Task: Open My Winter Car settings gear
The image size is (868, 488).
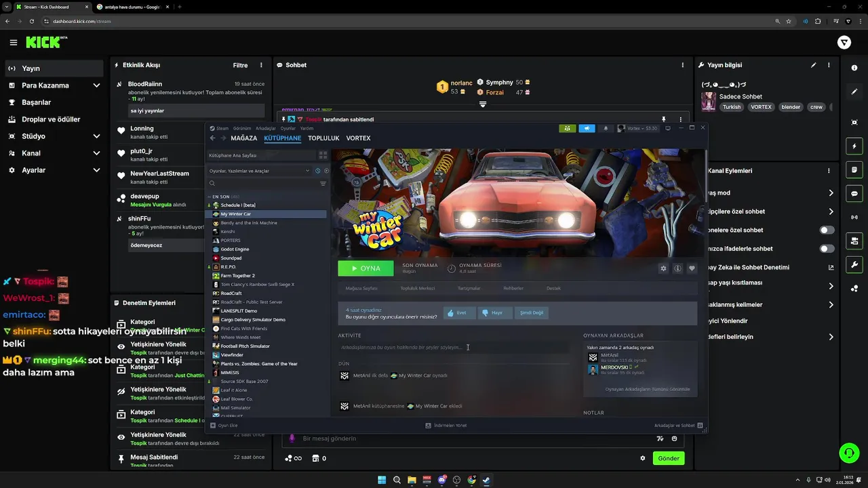Action: pos(663,268)
